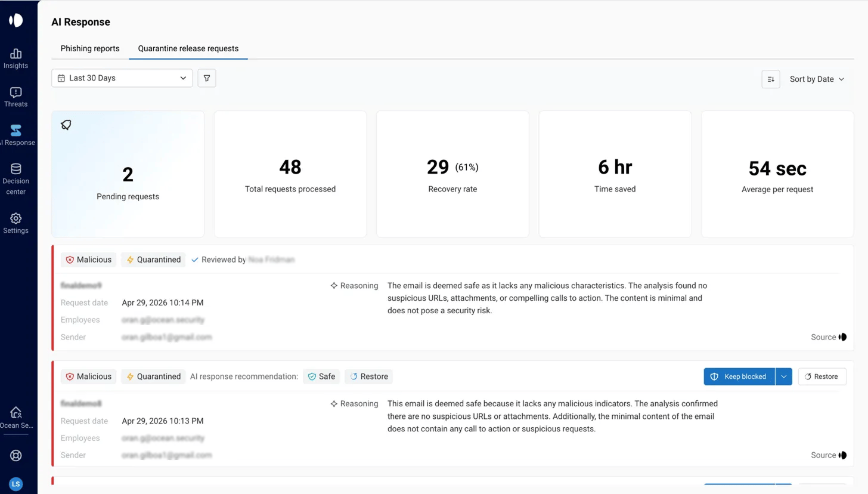The image size is (868, 494).
Task: Open Decision center in the sidebar
Action: 16,180
